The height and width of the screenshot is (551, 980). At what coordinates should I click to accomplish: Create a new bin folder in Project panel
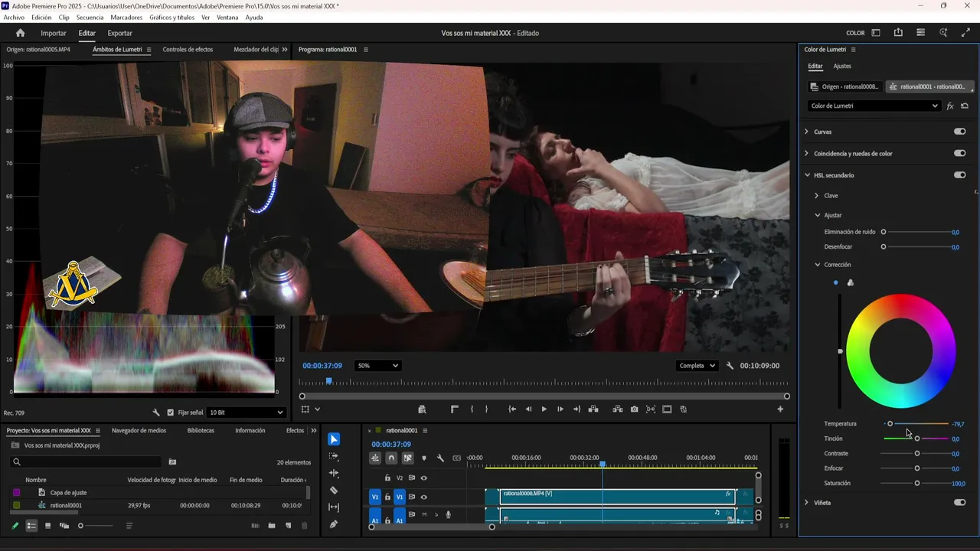(x=272, y=526)
